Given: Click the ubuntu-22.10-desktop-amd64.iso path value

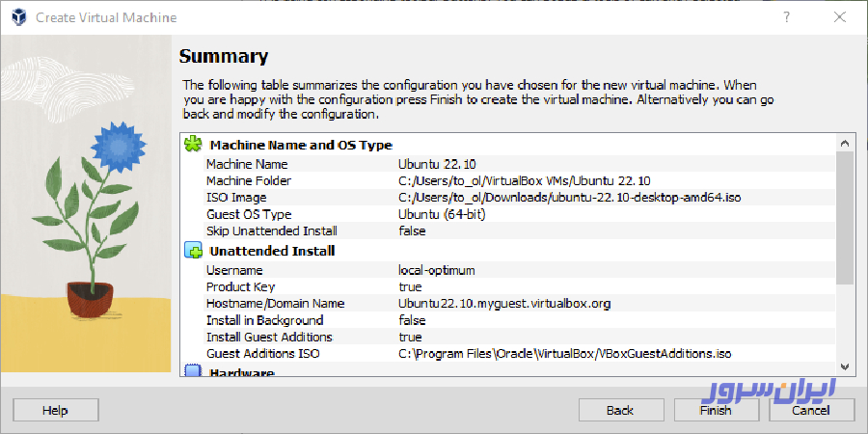Looking at the screenshot, I should [x=570, y=198].
